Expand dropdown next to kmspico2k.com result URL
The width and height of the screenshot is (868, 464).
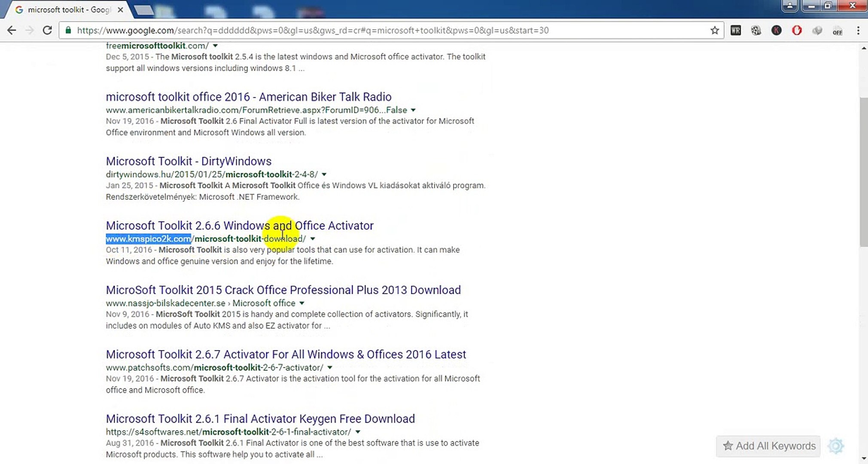tap(313, 238)
